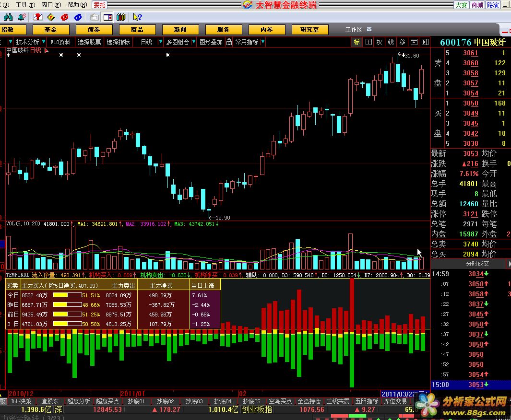This screenshot has width=511, height=420.
Task: Open the dropdown arrow left of 技术分析
Action: [x=11, y=42]
